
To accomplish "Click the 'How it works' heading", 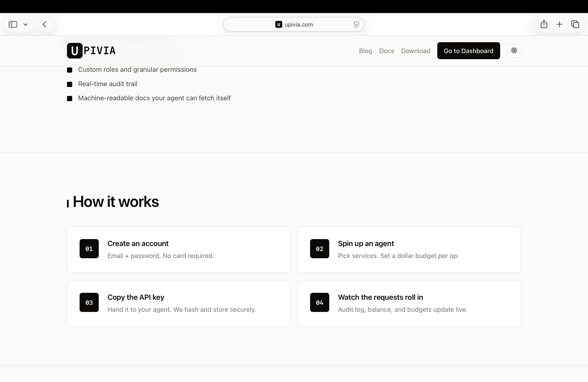I will click(116, 202).
